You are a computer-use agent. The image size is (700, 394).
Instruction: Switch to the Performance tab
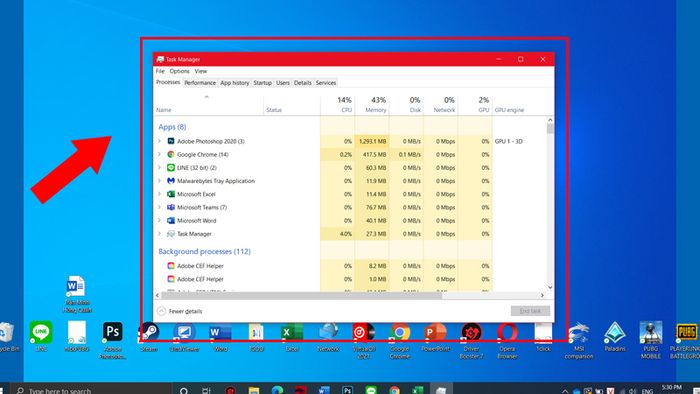pos(200,83)
